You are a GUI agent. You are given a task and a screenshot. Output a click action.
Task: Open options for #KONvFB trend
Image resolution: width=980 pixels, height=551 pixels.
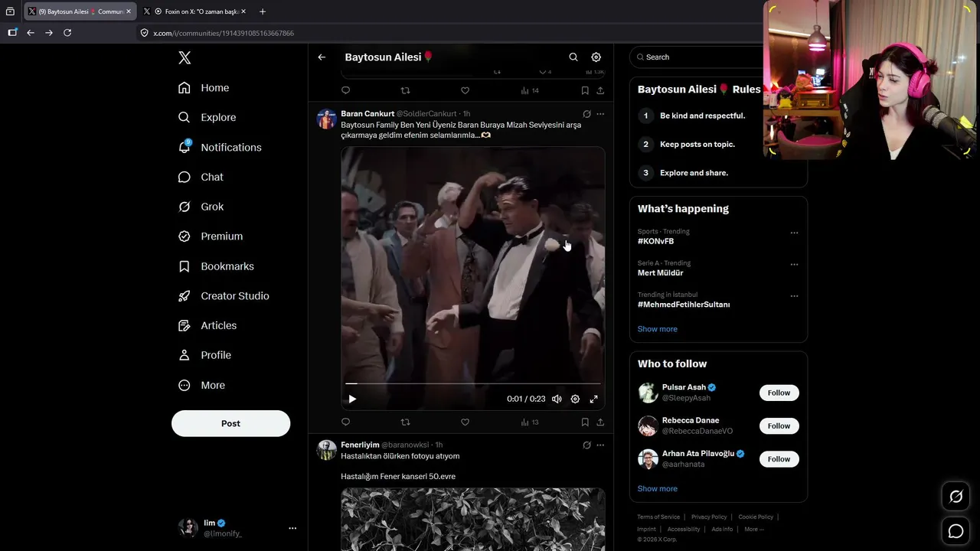click(794, 233)
